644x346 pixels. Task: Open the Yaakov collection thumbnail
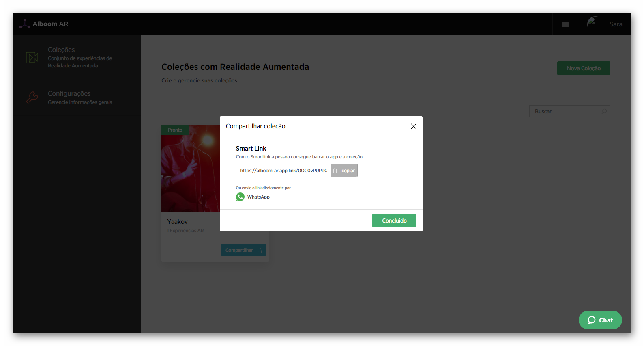click(191, 168)
